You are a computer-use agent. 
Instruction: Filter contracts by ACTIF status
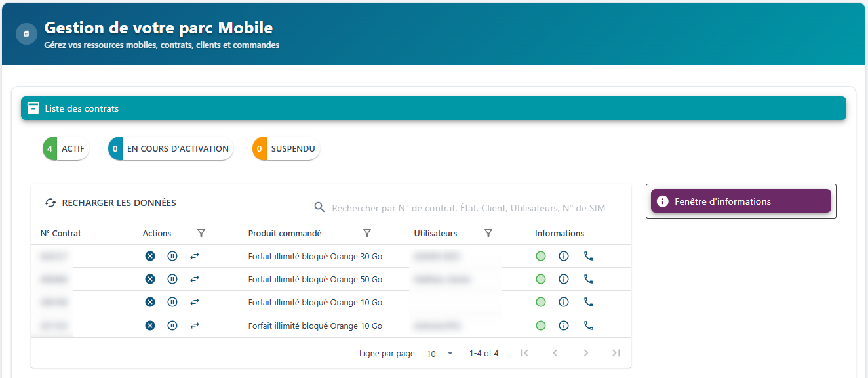point(66,149)
